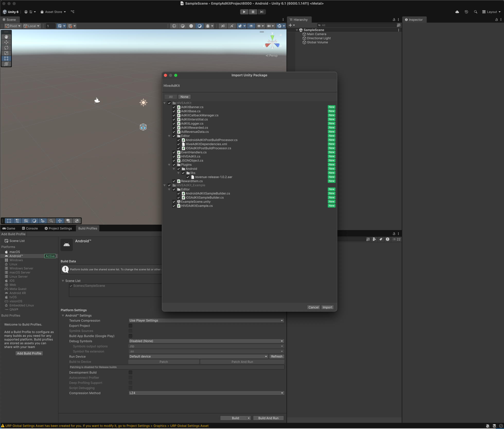The image size is (504, 429).
Task: Open the Project Settings tab
Action: point(58,228)
